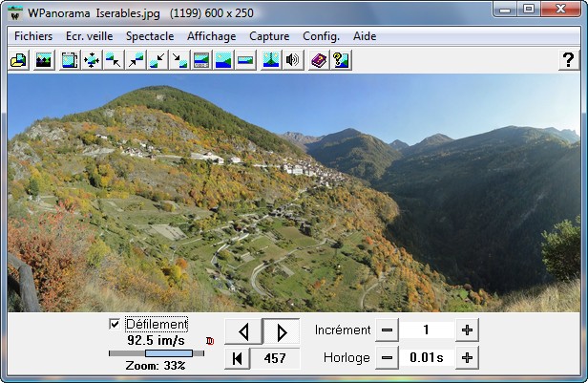Click the return-to-start button
Image resolution: width=588 pixels, height=383 pixels.
(238, 358)
